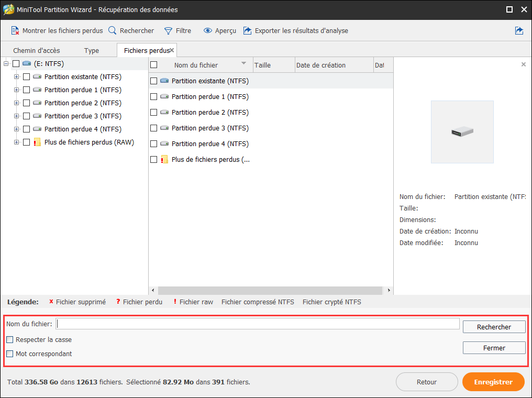
Task: Check Partition perdue 2 in file list
Action: (x=154, y=113)
